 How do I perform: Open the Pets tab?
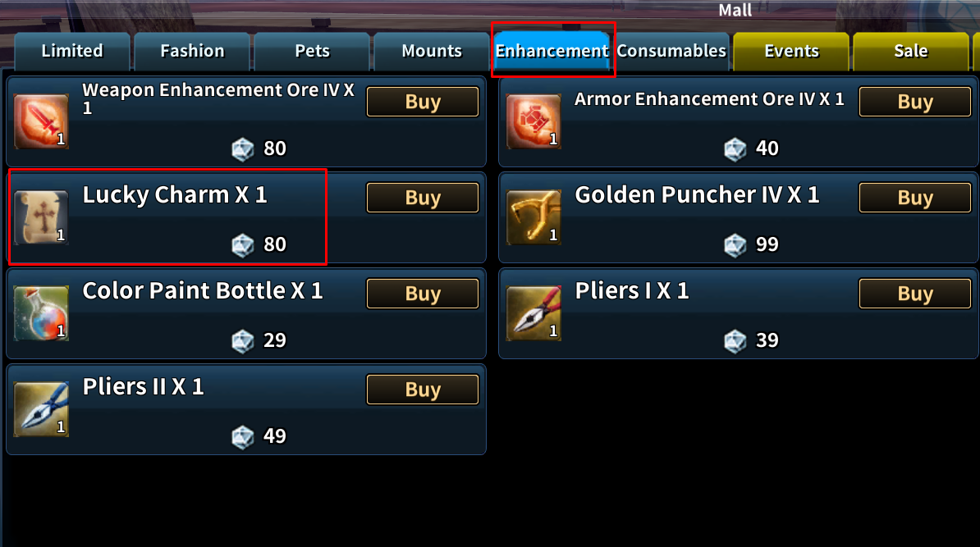(312, 51)
